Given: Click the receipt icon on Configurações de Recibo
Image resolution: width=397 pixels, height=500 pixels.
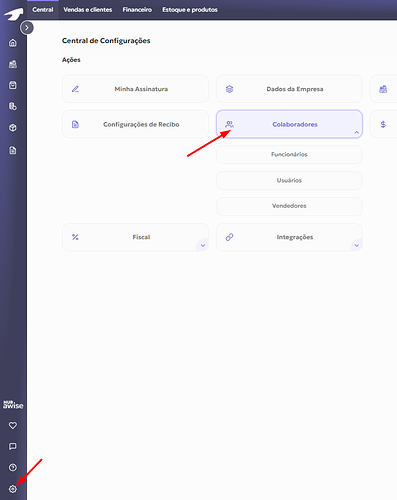Looking at the screenshot, I should 75,124.
